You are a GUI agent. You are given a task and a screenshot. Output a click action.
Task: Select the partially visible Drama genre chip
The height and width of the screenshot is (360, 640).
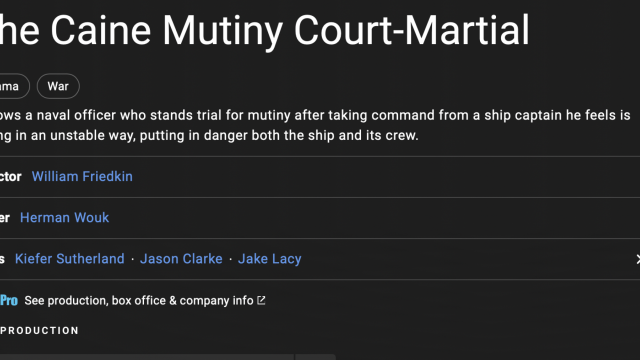(x=14, y=86)
